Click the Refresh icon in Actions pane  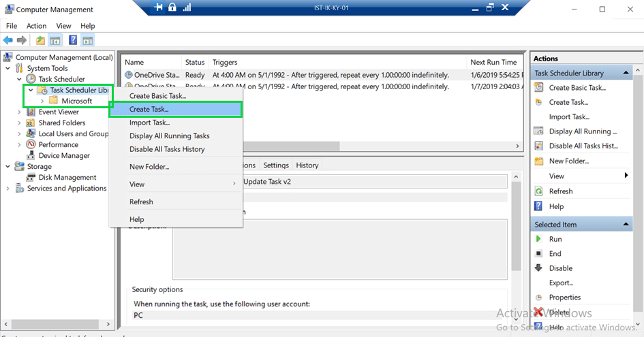pos(538,191)
